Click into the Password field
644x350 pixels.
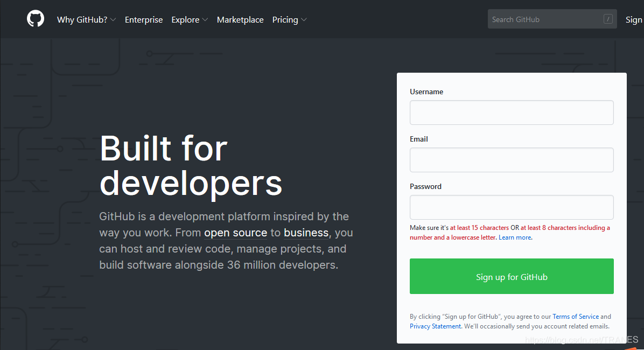click(x=512, y=207)
